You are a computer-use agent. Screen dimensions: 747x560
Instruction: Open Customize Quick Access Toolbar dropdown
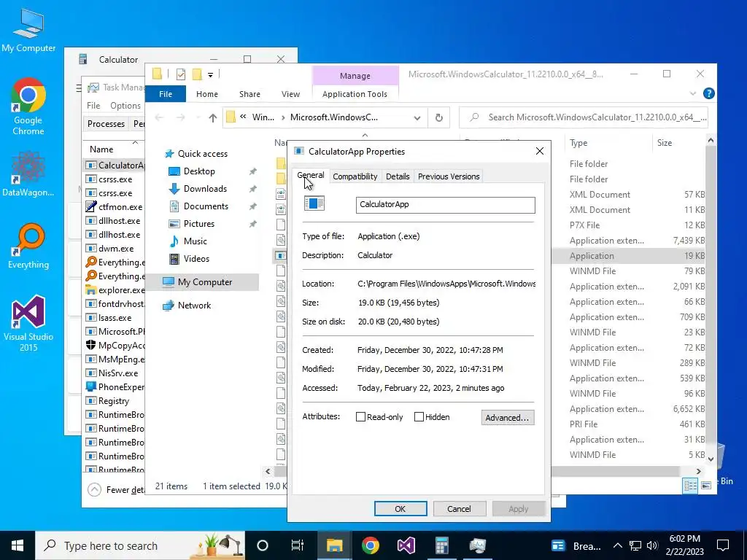210,74
